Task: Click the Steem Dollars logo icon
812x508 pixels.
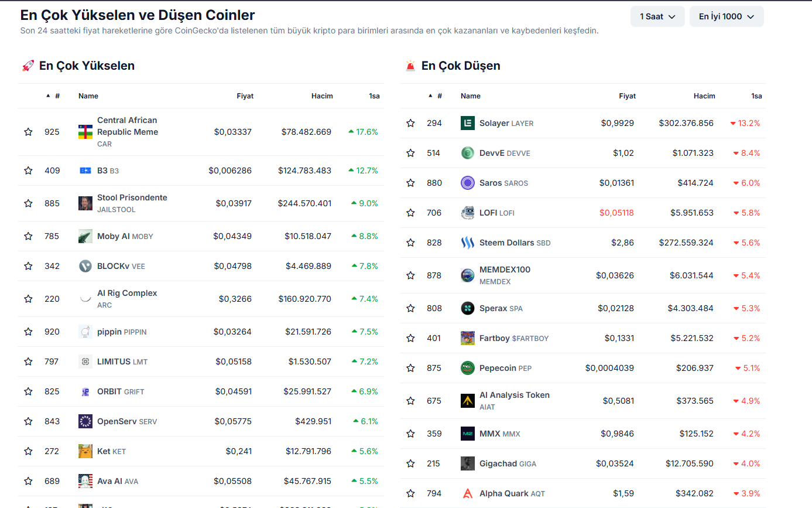Action: tap(467, 243)
